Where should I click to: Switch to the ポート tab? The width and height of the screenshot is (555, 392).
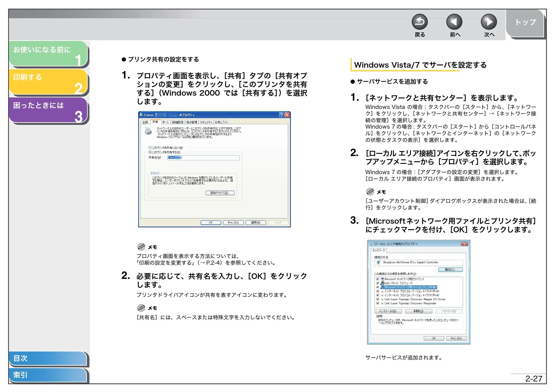(166, 122)
